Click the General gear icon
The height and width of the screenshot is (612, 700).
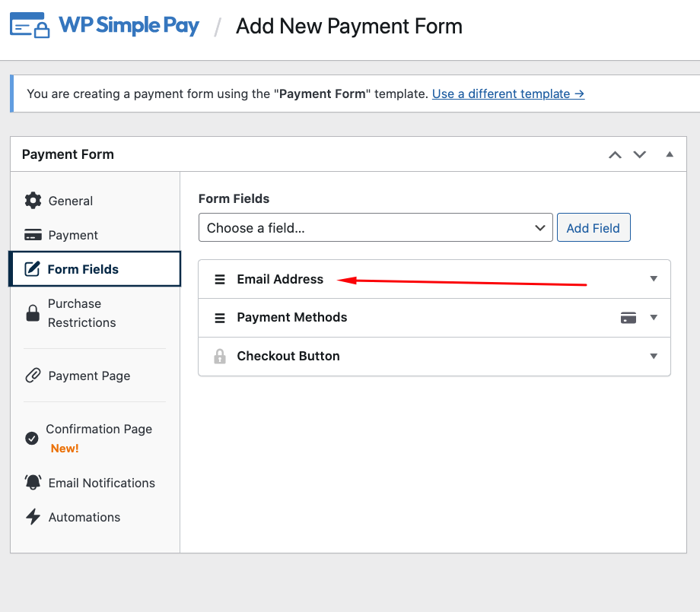[x=33, y=201]
